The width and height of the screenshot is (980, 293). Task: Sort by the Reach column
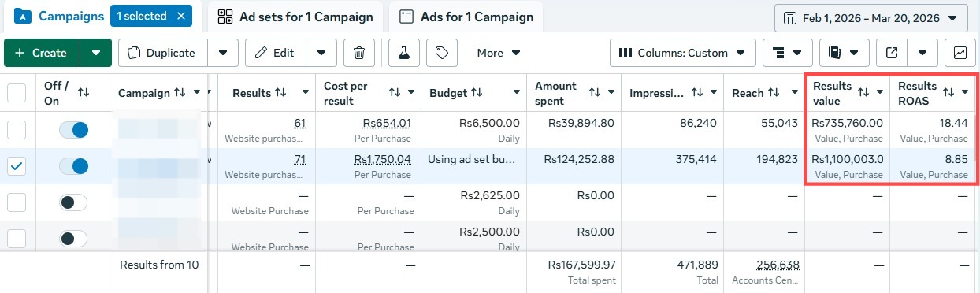click(x=774, y=93)
